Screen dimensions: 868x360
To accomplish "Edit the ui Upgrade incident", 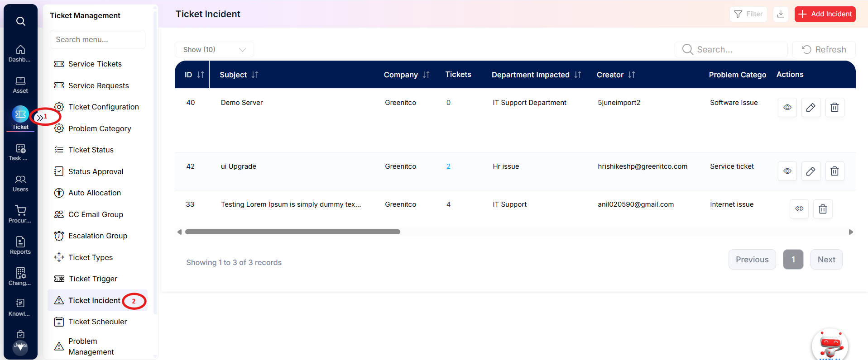I will pyautogui.click(x=811, y=171).
